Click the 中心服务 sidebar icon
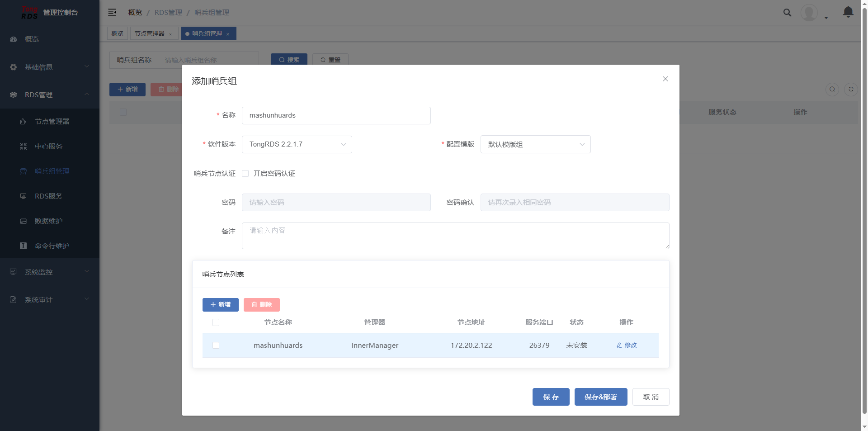Viewport: 868px width, 431px height. tap(24, 147)
